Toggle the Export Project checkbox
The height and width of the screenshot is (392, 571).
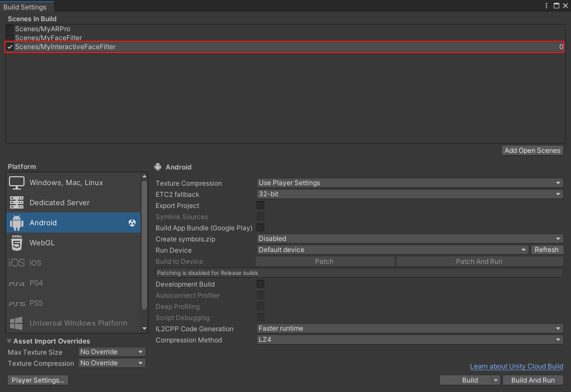[x=260, y=205]
